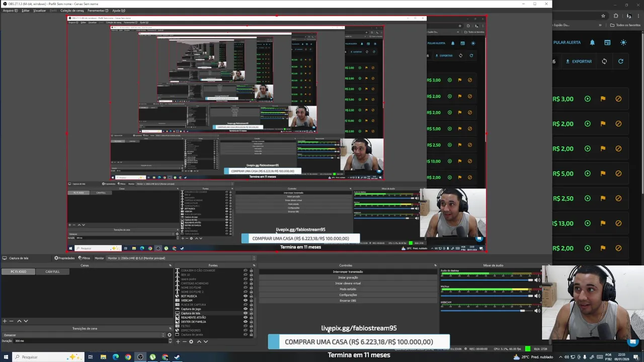Move selected source up in Fontes

pos(199,341)
